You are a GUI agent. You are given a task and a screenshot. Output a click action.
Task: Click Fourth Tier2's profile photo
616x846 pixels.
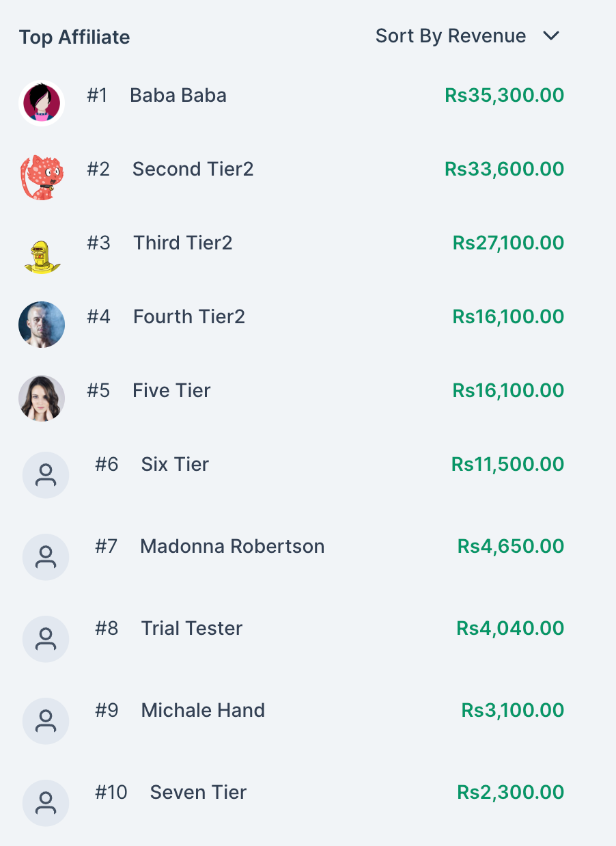(x=42, y=325)
